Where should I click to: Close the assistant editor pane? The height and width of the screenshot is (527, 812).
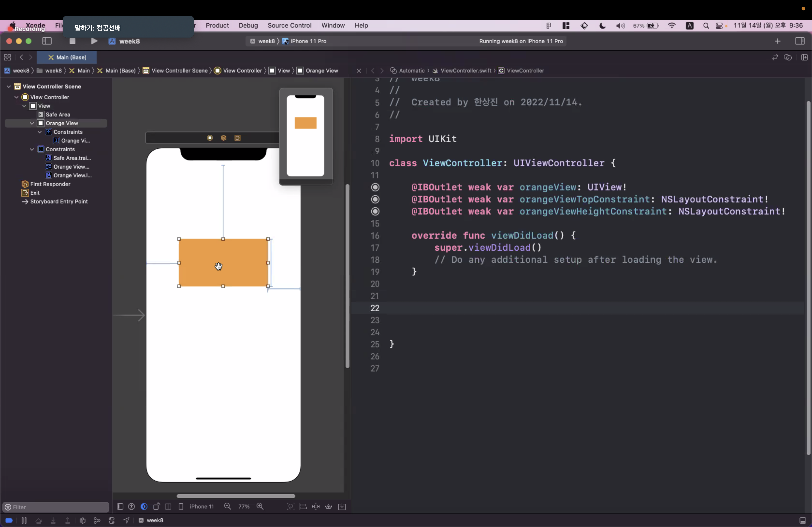coord(358,71)
